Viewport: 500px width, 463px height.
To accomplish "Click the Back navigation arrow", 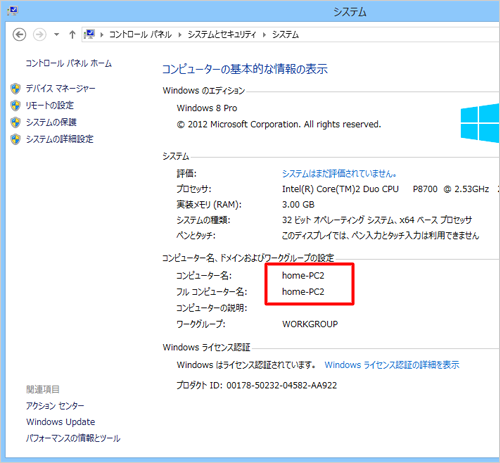I will (x=19, y=34).
